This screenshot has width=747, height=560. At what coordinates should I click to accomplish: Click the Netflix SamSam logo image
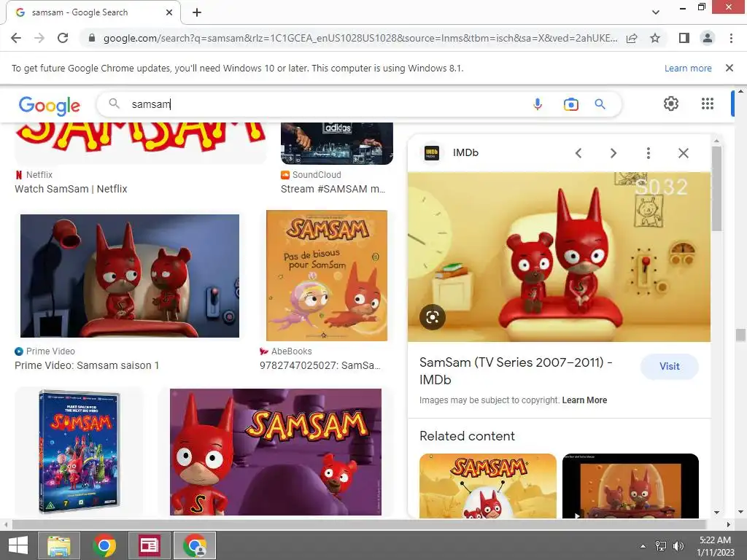coord(141,144)
